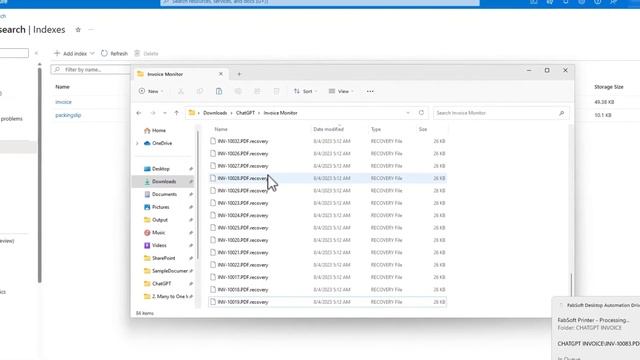The width and height of the screenshot is (640, 360).
Task: Click the Azure Name column header
Action: (62, 87)
